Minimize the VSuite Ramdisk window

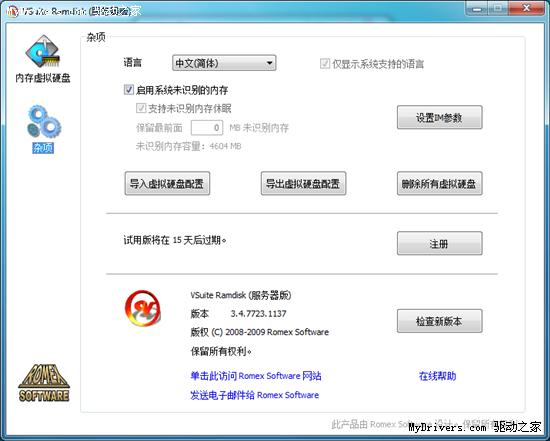pyautogui.click(x=477, y=8)
